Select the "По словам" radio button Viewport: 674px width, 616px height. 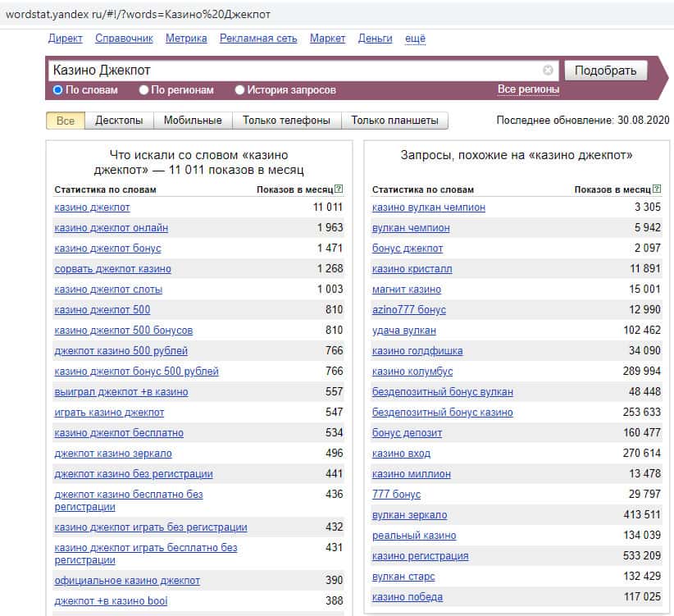(58, 90)
